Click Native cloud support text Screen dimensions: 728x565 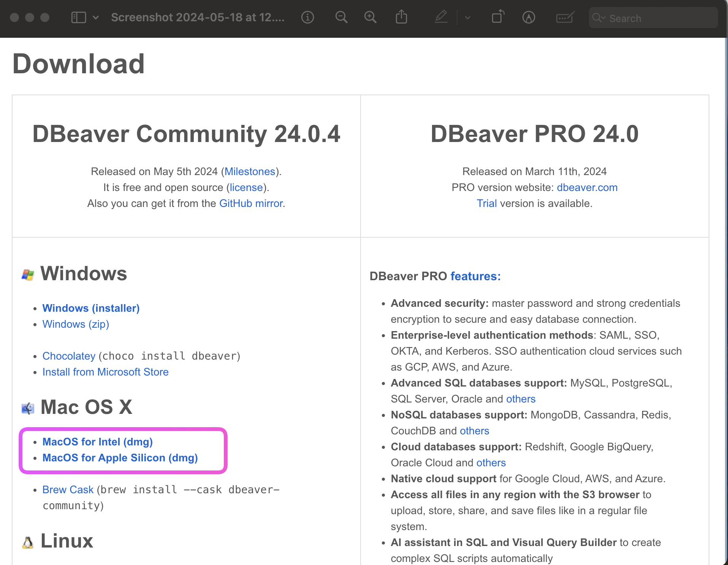click(443, 478)
